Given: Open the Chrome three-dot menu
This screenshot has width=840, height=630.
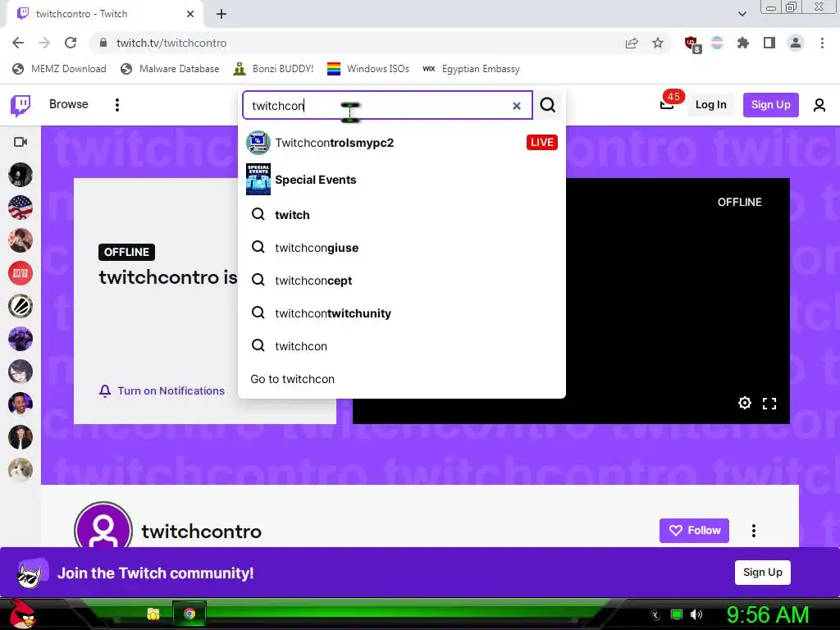Looking at the screenshot, I should [822, 43].
